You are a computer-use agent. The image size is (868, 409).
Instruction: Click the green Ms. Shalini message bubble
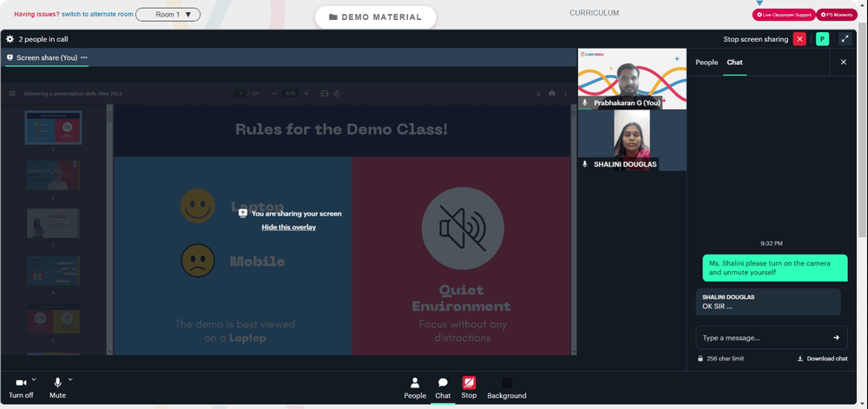tap(775, 267)
